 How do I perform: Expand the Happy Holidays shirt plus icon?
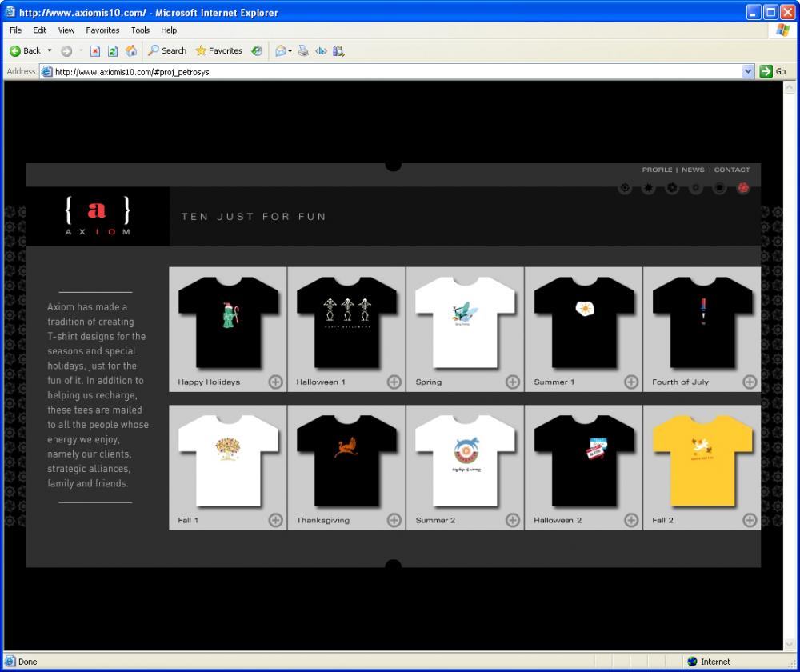click(275, 382)
